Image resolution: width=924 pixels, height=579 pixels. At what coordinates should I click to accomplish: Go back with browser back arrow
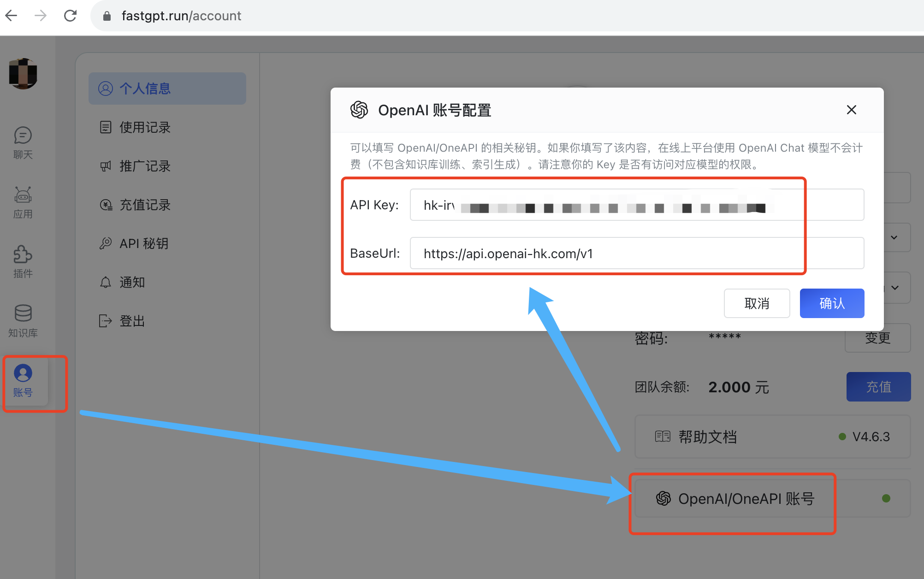click(x=11, y=16)
